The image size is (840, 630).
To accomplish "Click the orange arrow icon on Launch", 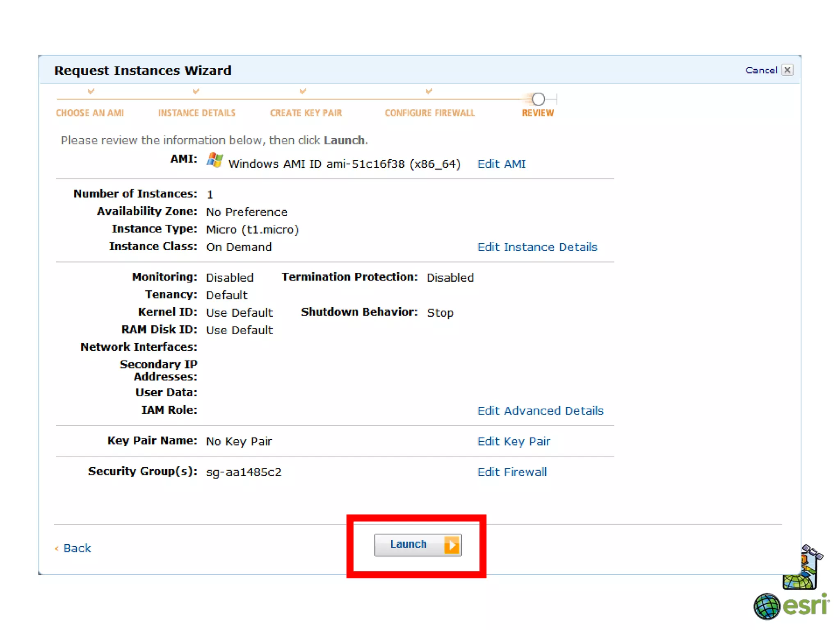I will click(452, 545).
